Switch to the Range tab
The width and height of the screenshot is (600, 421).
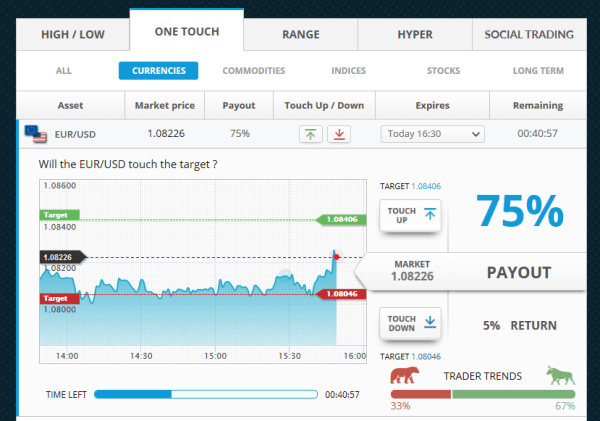(x=301, y=34)
